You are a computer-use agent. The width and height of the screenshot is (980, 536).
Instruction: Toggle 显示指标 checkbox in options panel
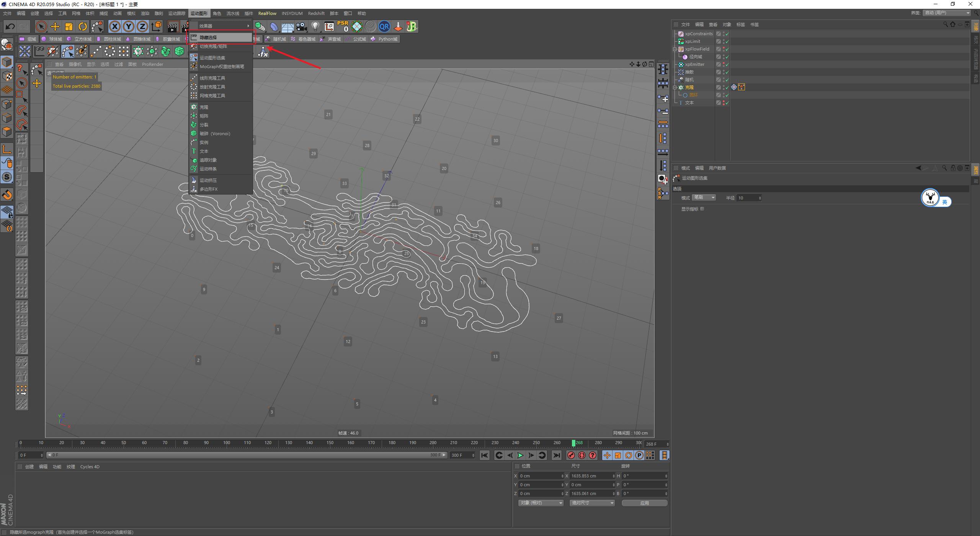coord(702,209)
